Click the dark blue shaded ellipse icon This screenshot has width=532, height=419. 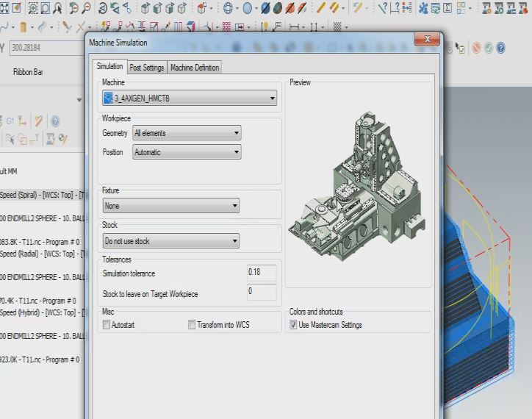click(265, 8)
